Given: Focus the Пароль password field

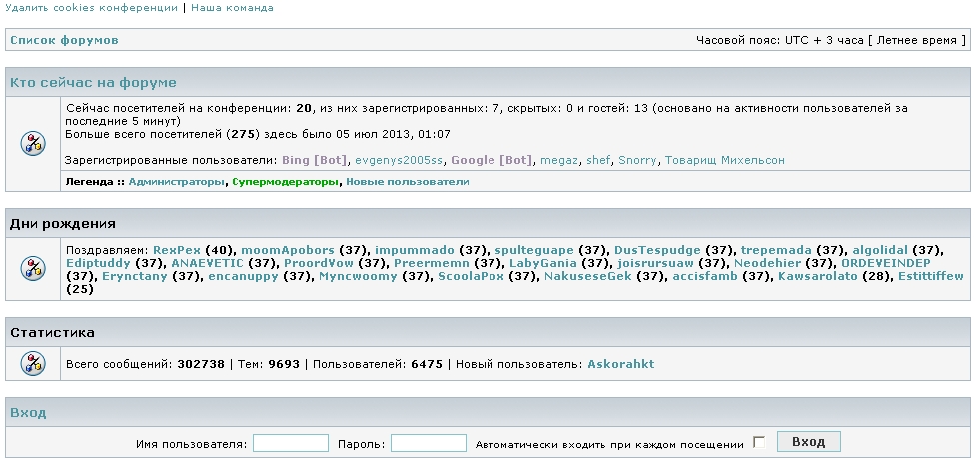Looking at the screenshot, I should point(428,443).
